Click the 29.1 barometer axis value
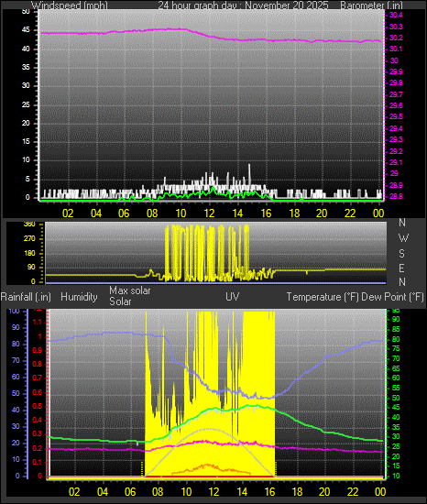Viewport: 427px width, 504px height. coord(396,162)
